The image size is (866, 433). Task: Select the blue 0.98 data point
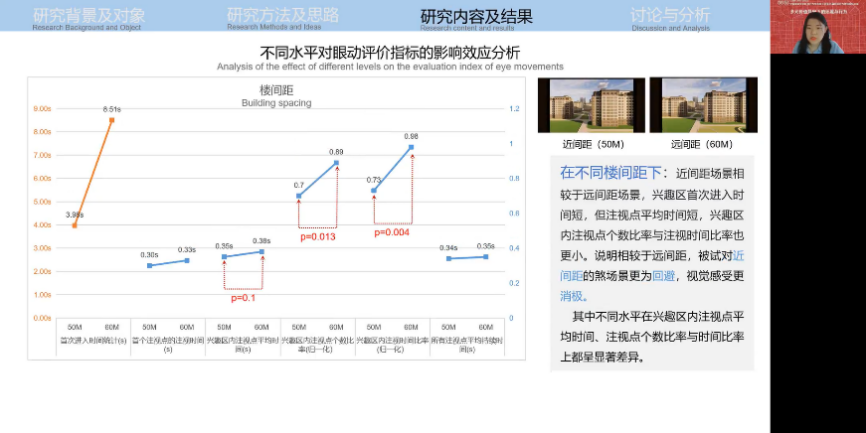[x=411, y=148]
